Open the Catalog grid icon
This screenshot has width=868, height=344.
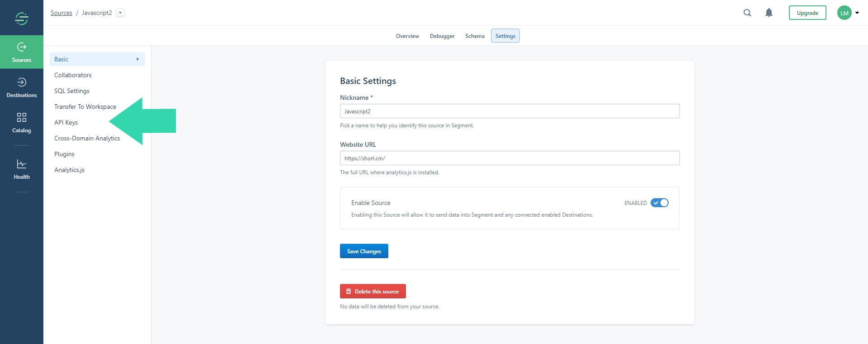(x=21, y=117)
